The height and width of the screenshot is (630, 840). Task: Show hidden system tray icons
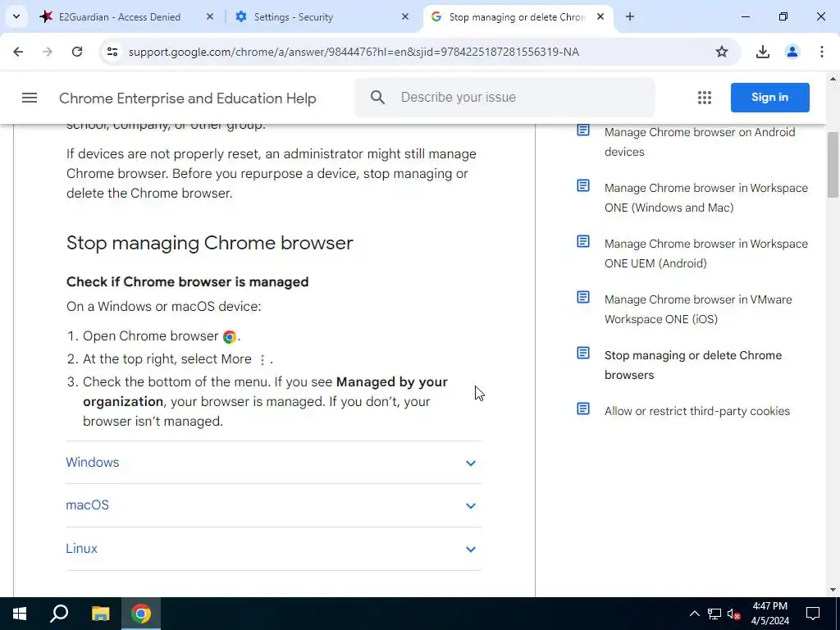(694, 614)
